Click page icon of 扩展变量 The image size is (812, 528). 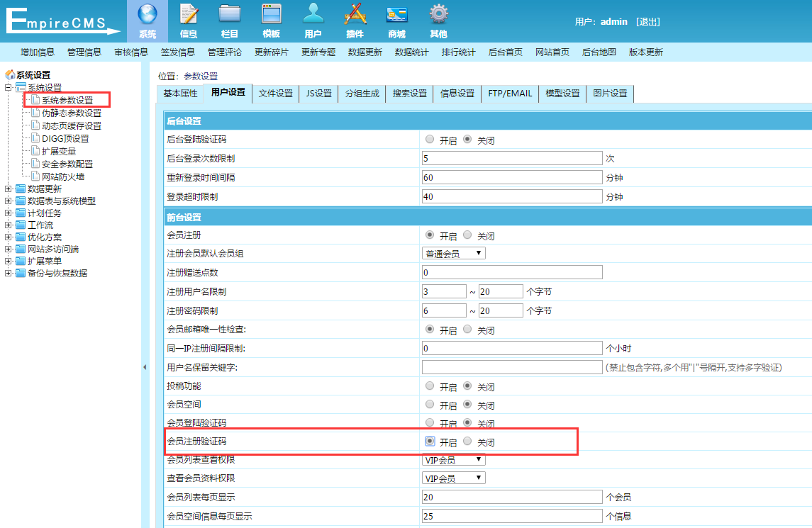pos(35,151)
